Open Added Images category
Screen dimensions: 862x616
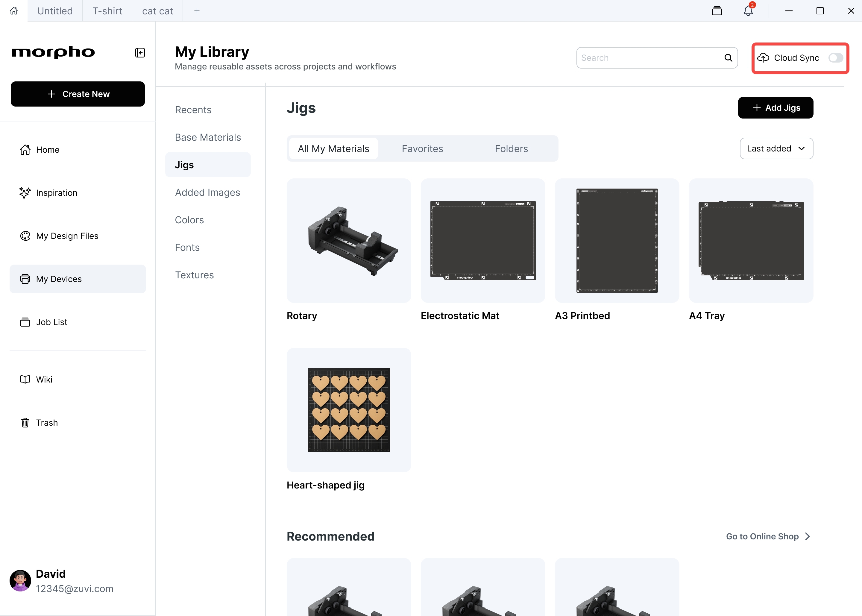pyautogui.click(x=208, y=192)
